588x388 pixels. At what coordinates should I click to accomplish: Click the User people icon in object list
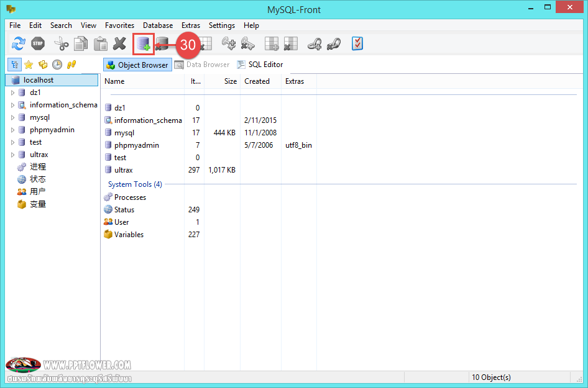(x=108, y=222)
